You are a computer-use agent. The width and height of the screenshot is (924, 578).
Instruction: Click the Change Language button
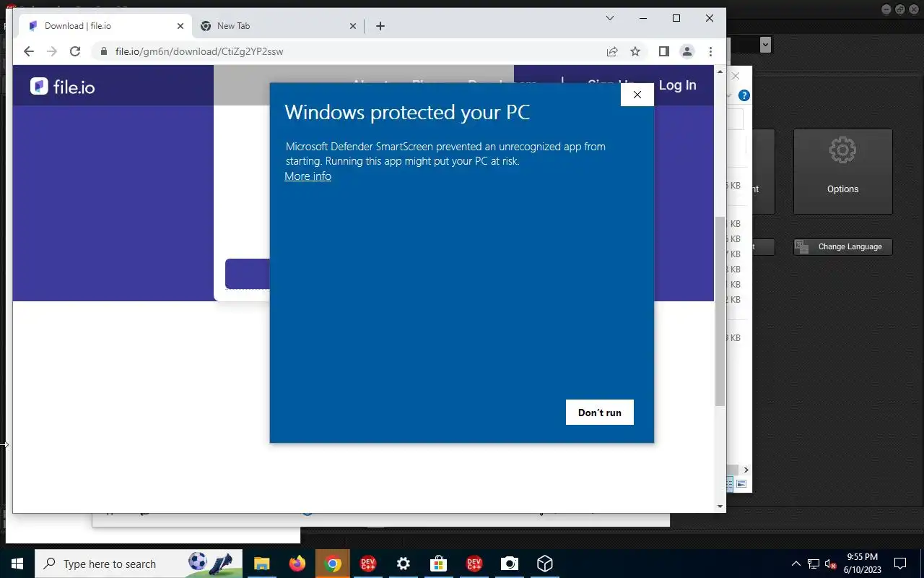(842, 246)
